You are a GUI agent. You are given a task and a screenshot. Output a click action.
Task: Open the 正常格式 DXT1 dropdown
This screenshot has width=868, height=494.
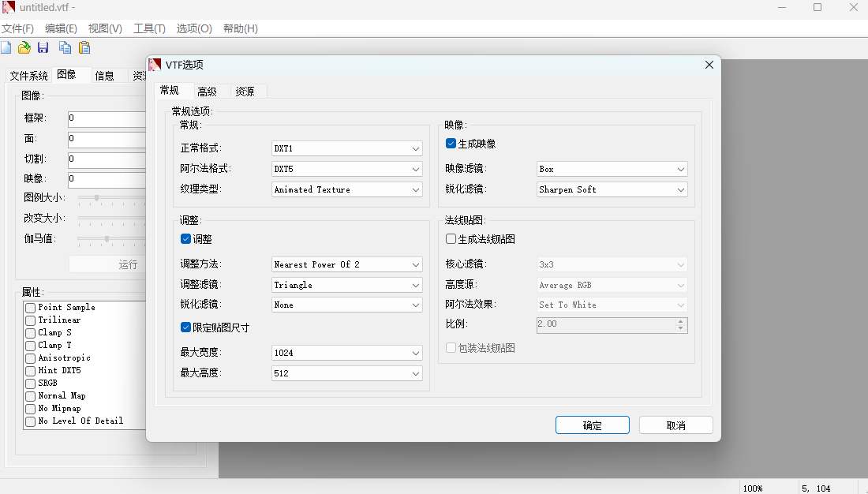click(x=347, y=148)
